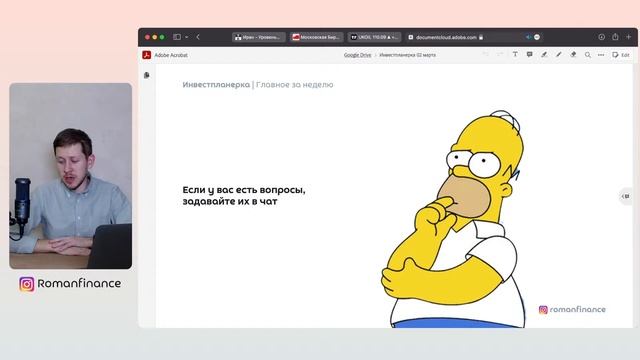This screenshot has height=360, width=640.
Task: Select the Draw pencil tool
Action: click(x=558, y=54)
